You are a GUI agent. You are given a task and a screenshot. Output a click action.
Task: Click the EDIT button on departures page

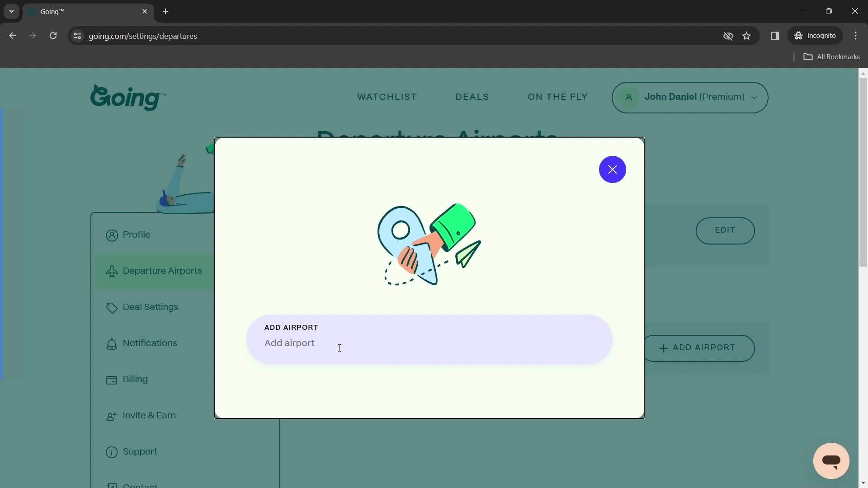point(725,230)
